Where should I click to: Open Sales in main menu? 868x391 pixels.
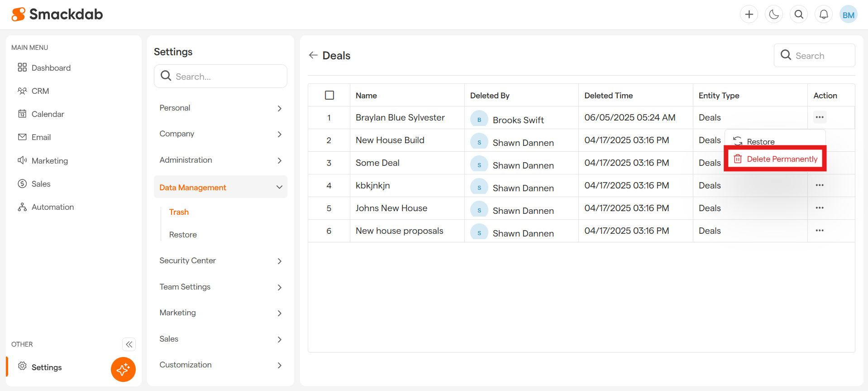(34, 183)
